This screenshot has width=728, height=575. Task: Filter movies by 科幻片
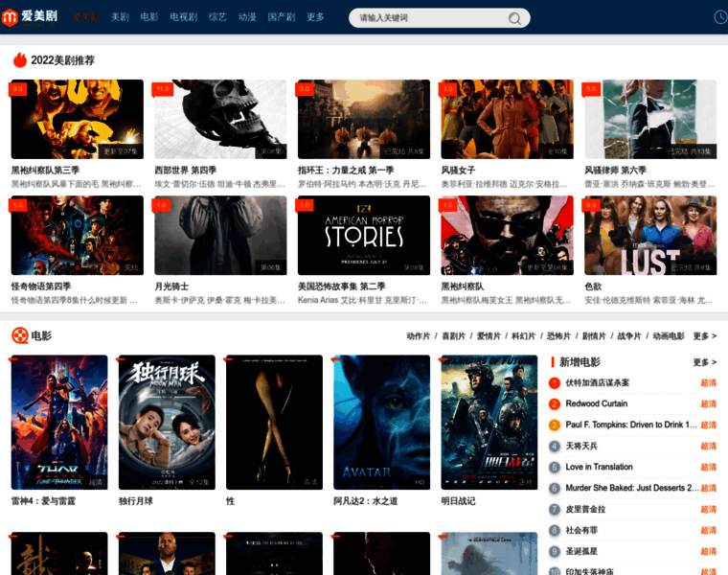point(524,335)
